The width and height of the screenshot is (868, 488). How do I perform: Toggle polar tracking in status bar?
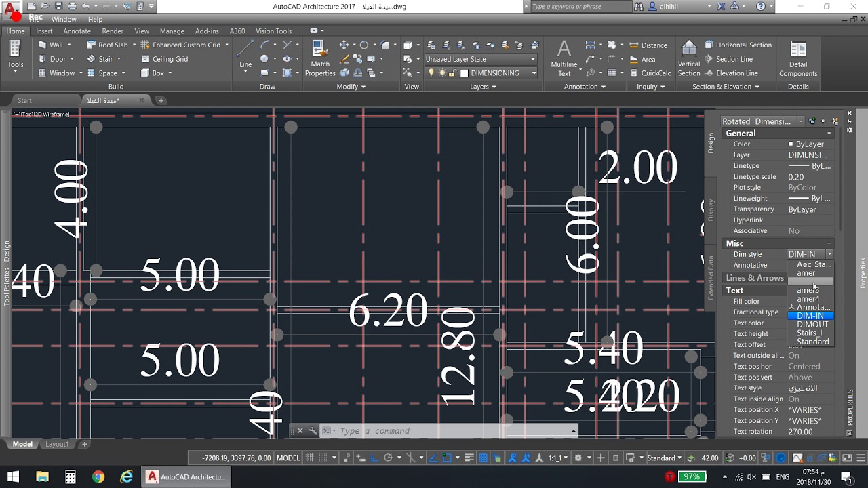coord(389,457)
